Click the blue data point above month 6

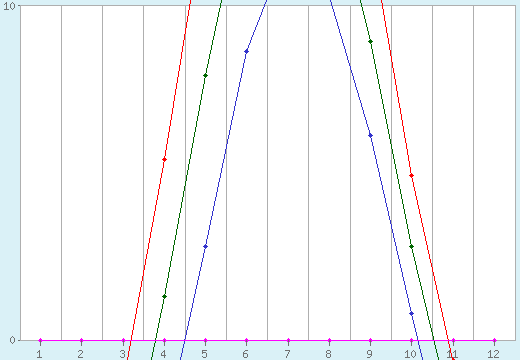pyautogui.click(x=246, y=51)
